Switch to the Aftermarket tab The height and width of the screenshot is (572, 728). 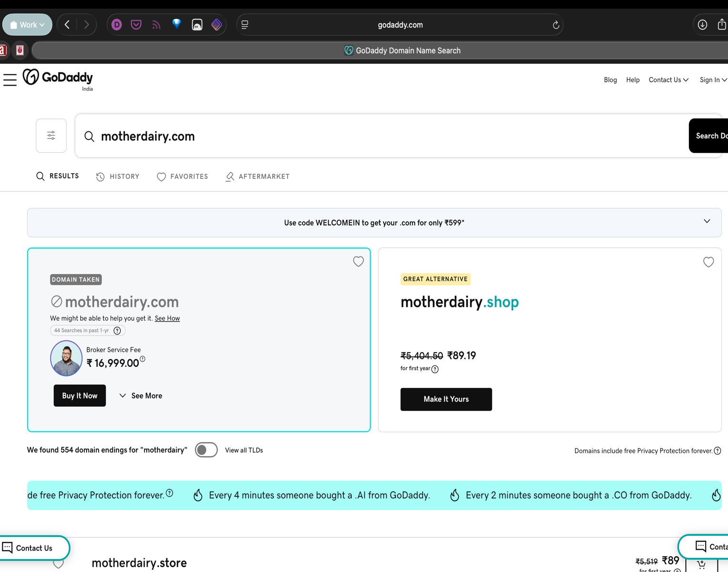[x=257, y=177]
